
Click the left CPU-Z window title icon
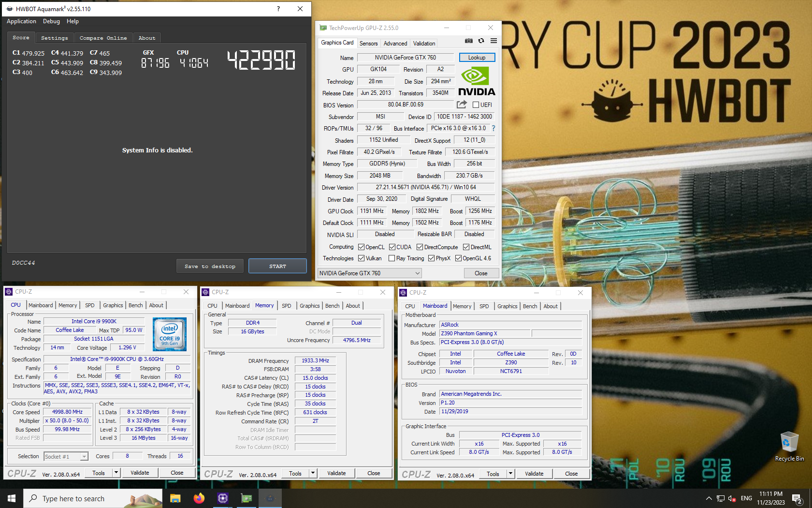click(9, 292)
